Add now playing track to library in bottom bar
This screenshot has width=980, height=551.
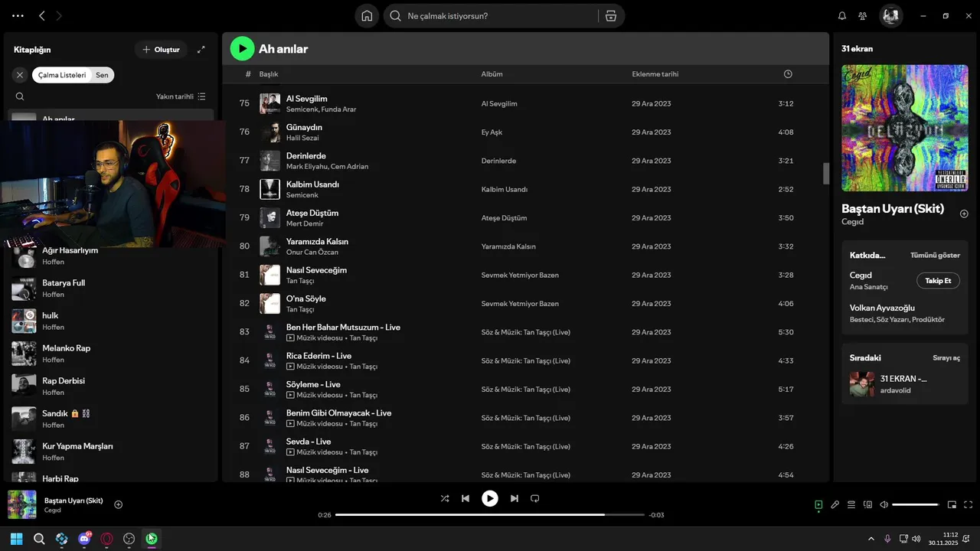(x=119, y=504)
